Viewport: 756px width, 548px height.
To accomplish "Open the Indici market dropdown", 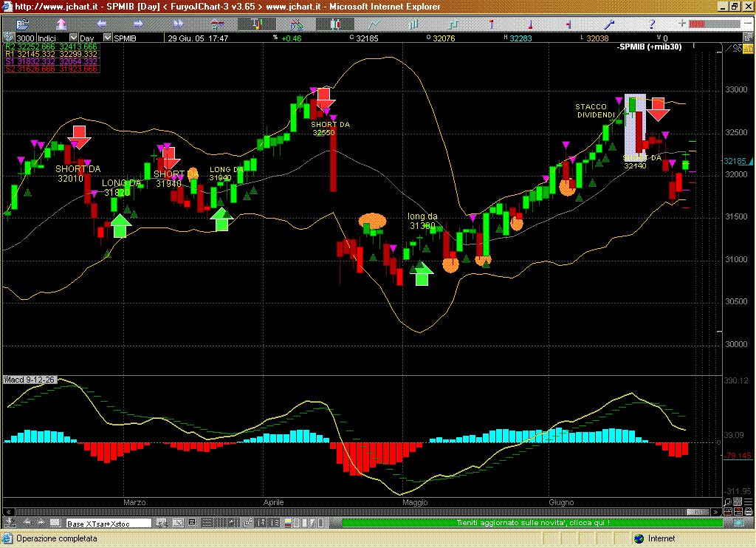I will coord(73,38).
